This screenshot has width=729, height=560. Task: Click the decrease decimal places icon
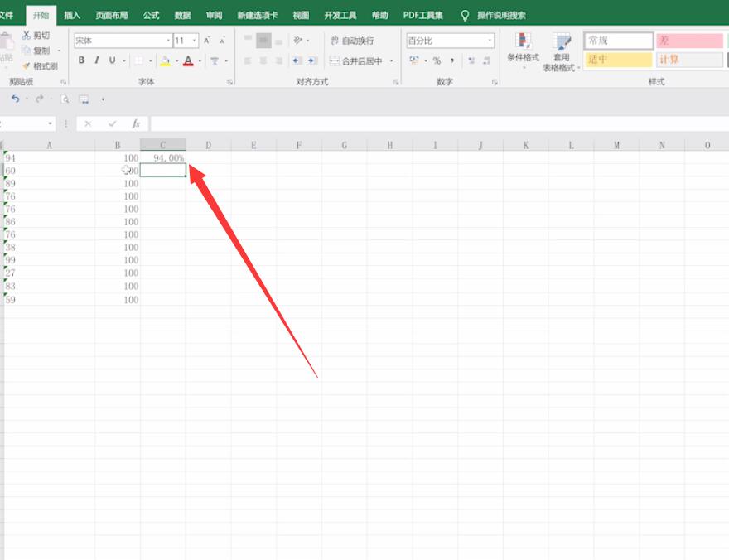pos(487,60)
